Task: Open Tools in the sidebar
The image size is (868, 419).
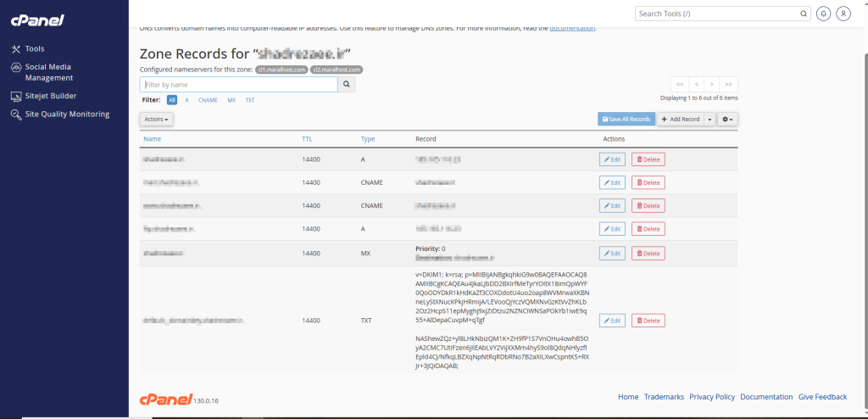Action: coord(34,49)
